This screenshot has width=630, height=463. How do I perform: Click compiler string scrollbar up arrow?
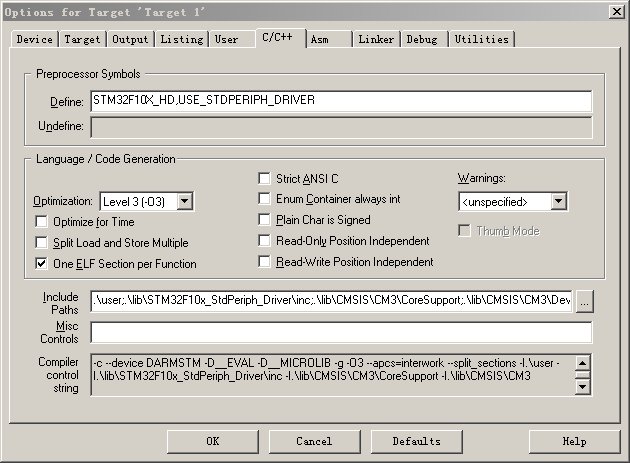click(583, 363)
